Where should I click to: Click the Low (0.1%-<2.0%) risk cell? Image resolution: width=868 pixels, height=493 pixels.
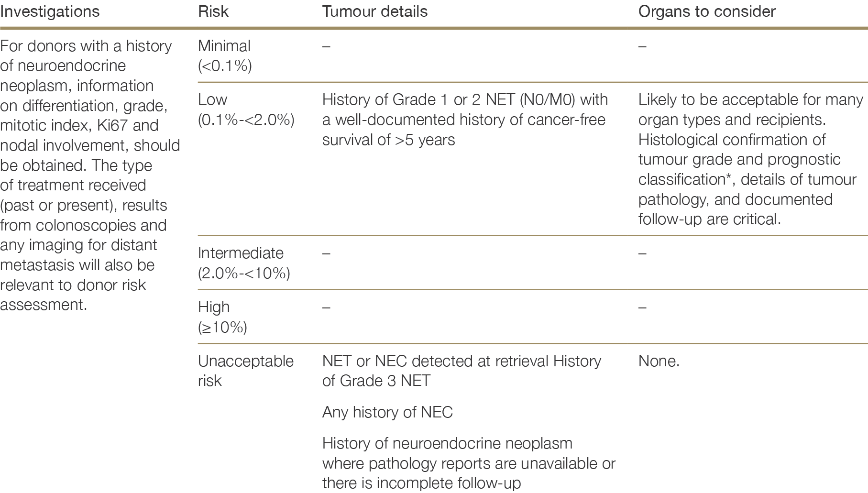point(246,110)
